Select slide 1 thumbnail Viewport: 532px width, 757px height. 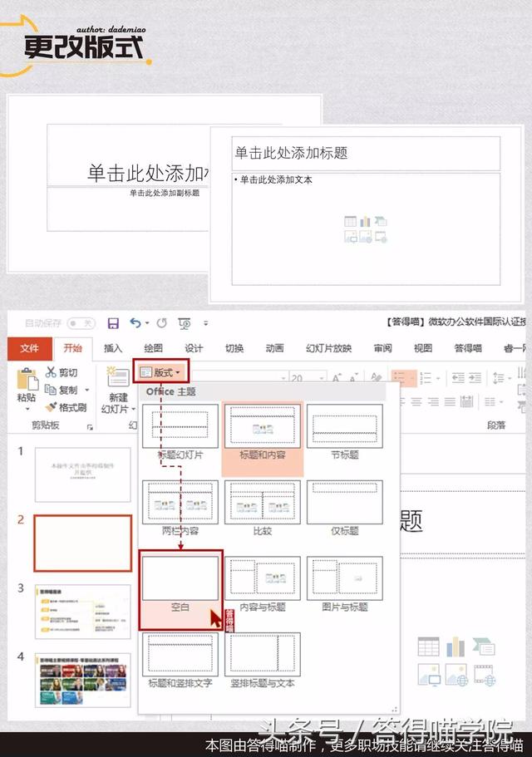tap(82, 474)
